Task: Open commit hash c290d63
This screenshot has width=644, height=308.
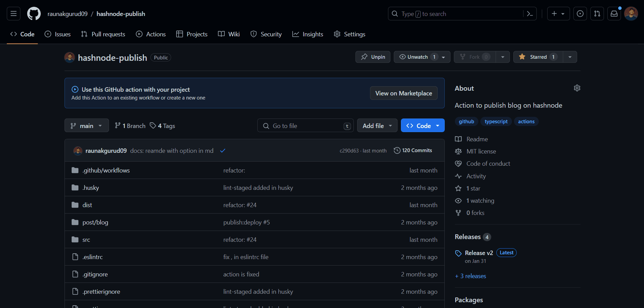Action: [x=349, y=150]
